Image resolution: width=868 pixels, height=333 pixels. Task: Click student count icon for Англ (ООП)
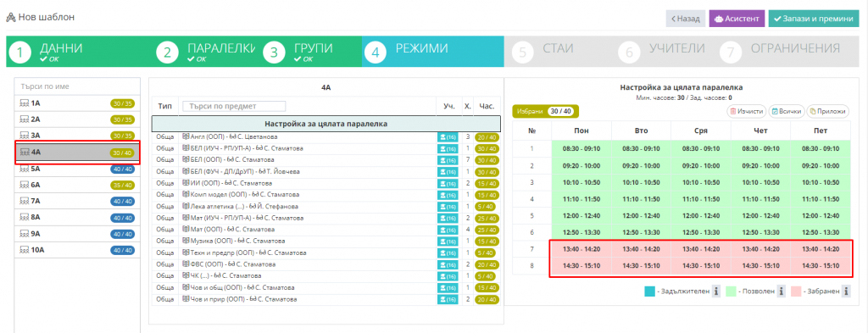point(448,136)
